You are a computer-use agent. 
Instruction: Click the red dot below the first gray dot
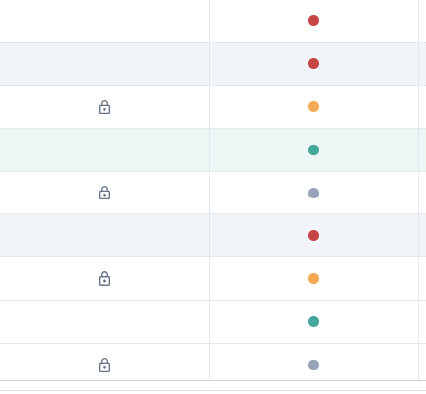pyautogui.click(x=313, y=235)
